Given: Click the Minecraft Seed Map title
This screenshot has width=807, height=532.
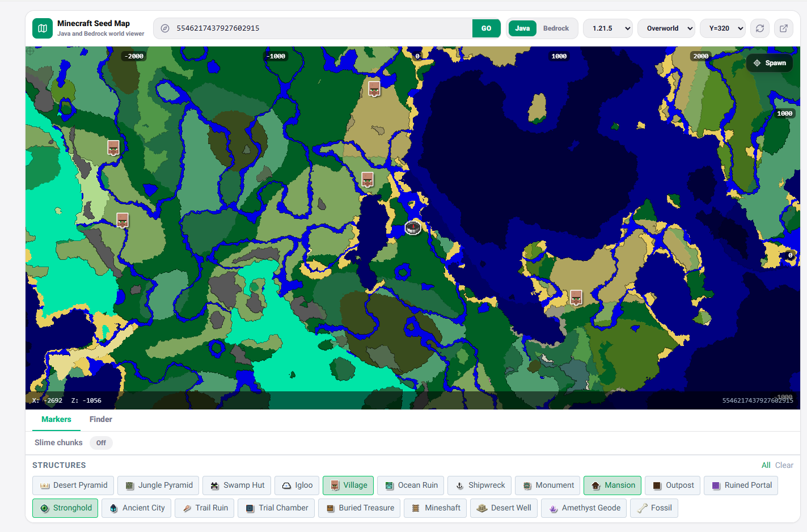Looking at the screenshot, I should click(94, 23).
